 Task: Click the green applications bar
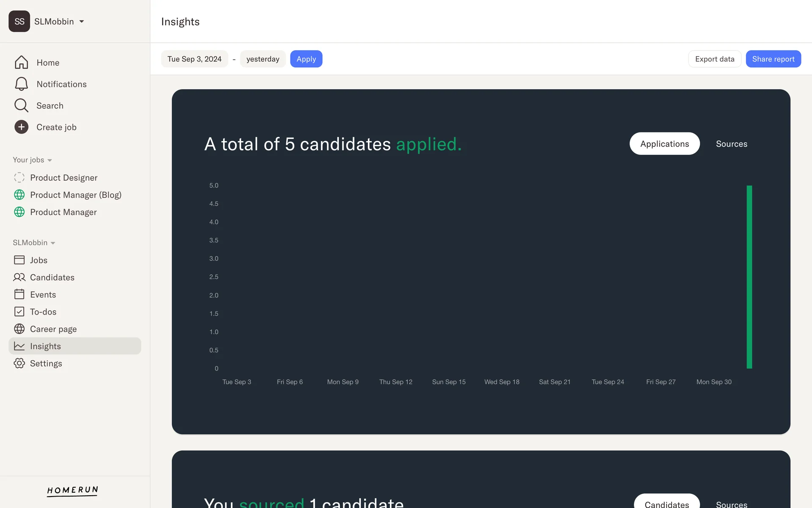pos(749,277)
